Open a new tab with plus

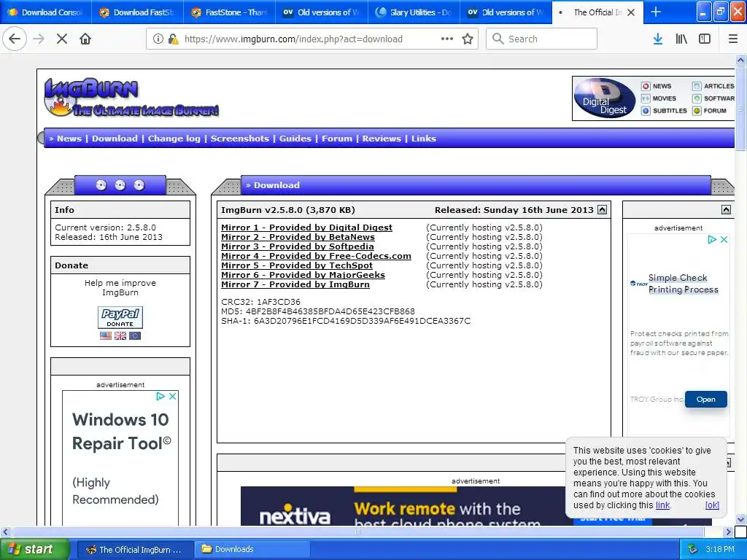[x=656, y=12]
